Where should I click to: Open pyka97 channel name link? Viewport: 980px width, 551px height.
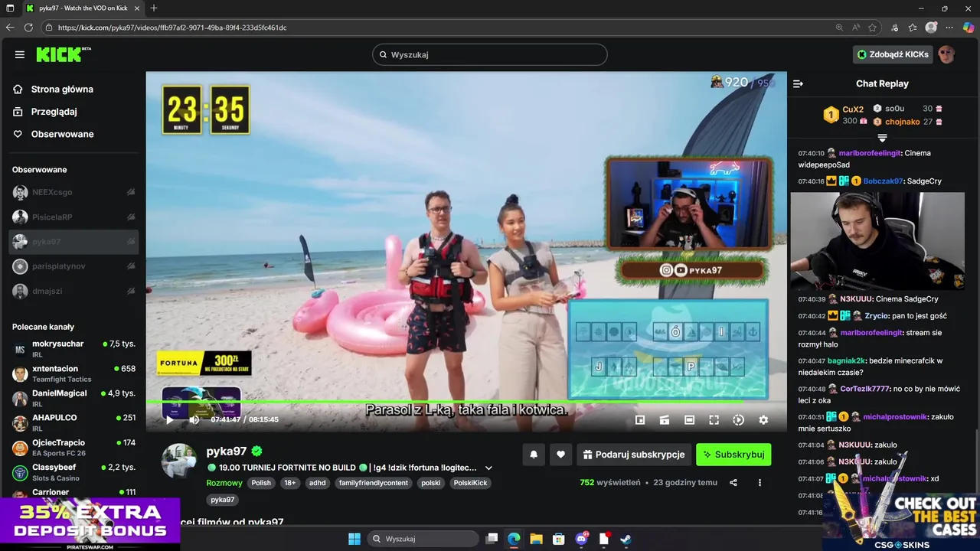(227, 451)
